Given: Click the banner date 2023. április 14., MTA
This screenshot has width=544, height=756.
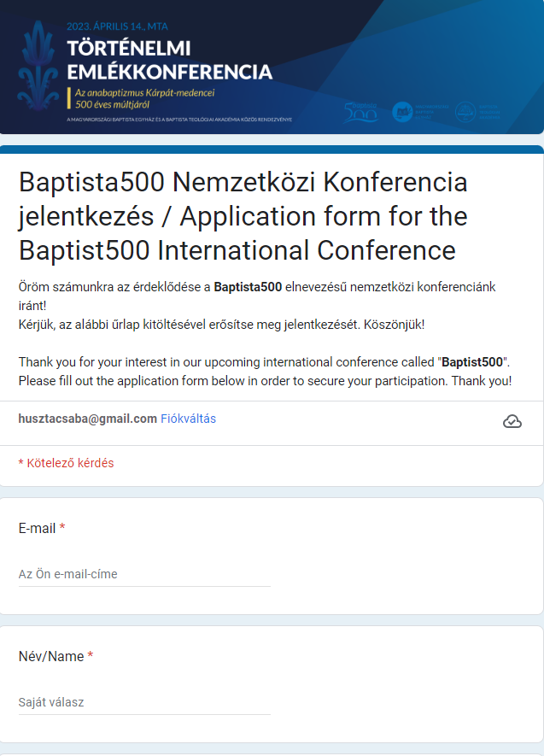Looking at the screenshot, I should [x=117, y=26].
